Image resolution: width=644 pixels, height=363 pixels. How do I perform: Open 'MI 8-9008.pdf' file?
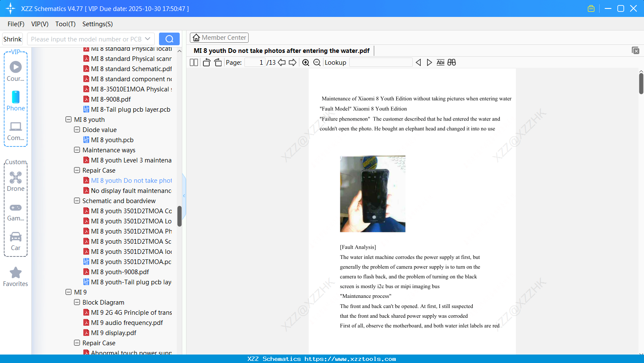point(107,99)
